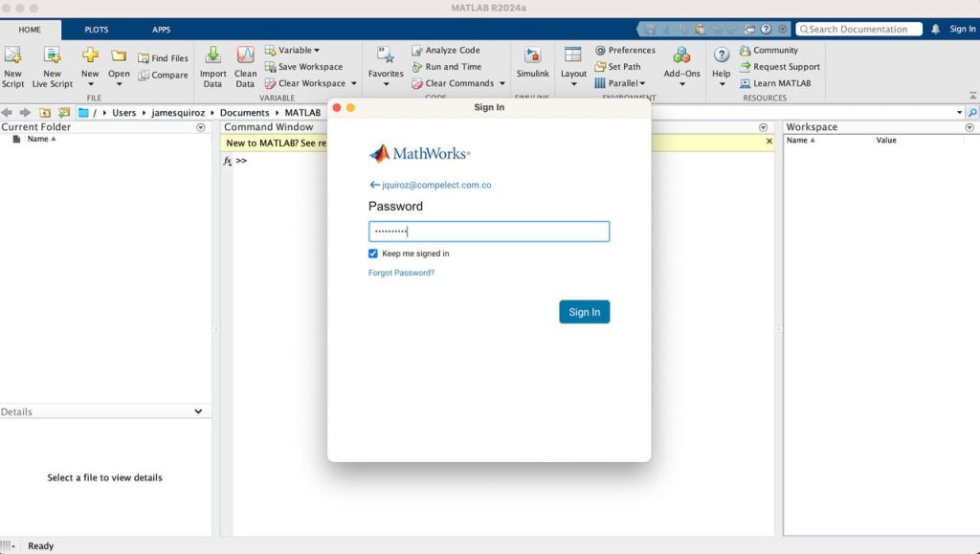Click Request Support
This screenshot has width=980, height=554.
tap(780, 67)
